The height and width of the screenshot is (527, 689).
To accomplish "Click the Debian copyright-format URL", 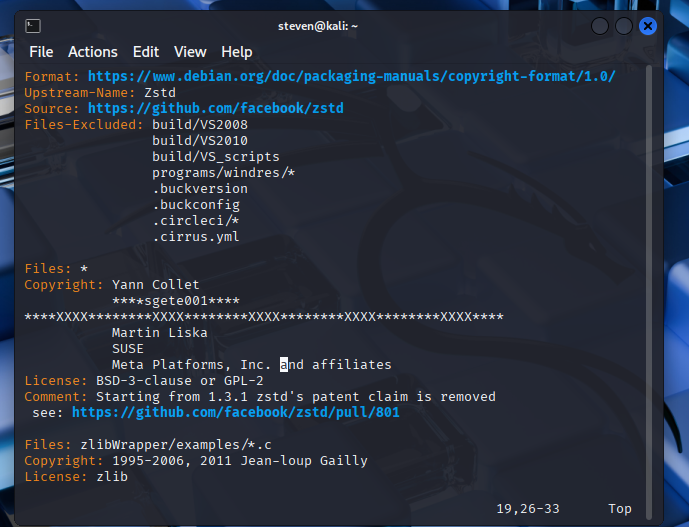I will click(351, 76).
